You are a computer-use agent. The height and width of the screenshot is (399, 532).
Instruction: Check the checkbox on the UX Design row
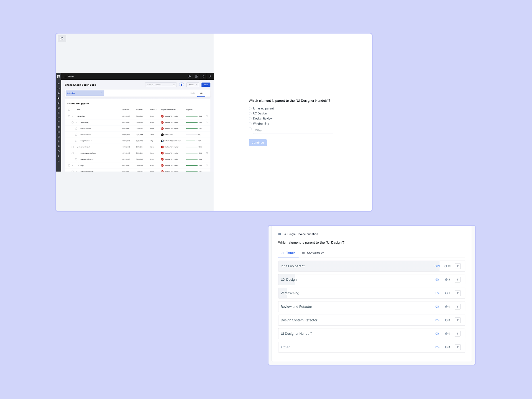pos(69,116)
